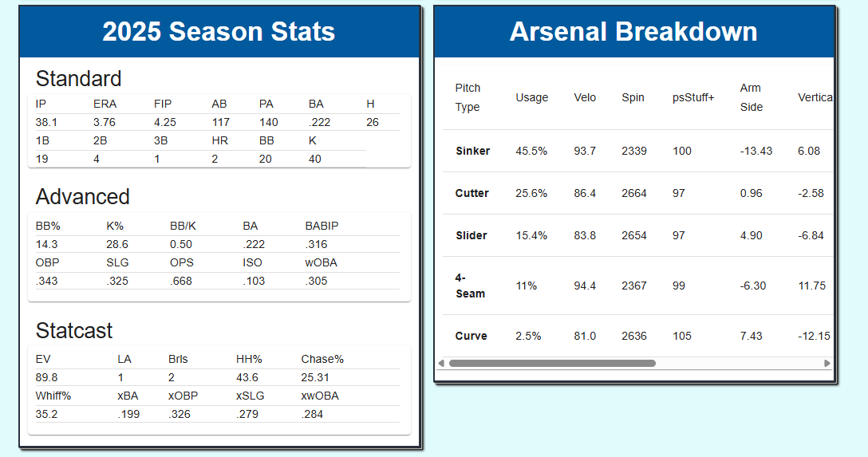Click the Statcast section heading
868x457 pixels.
(x=74, y=330)
